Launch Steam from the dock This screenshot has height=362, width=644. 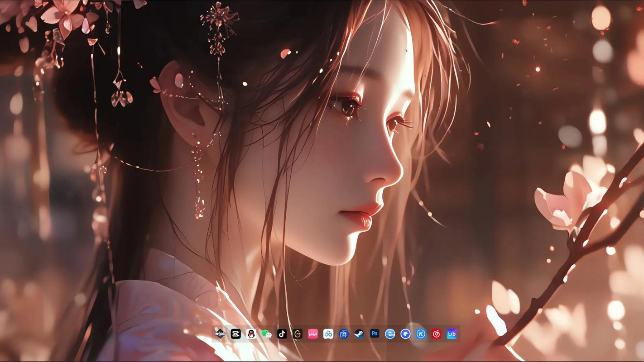coord(359,334)
